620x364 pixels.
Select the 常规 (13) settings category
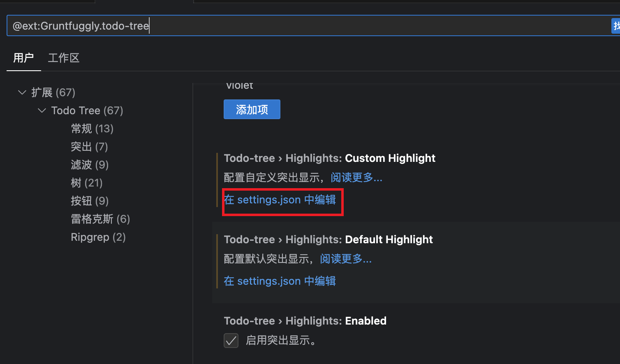pos(92,128)
